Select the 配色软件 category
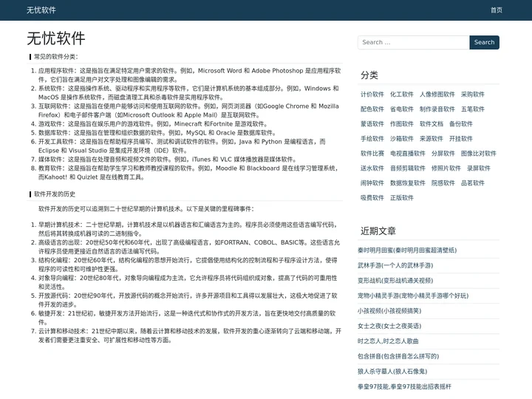The height and width of the screenshot is (399, 532). (372, 109)
